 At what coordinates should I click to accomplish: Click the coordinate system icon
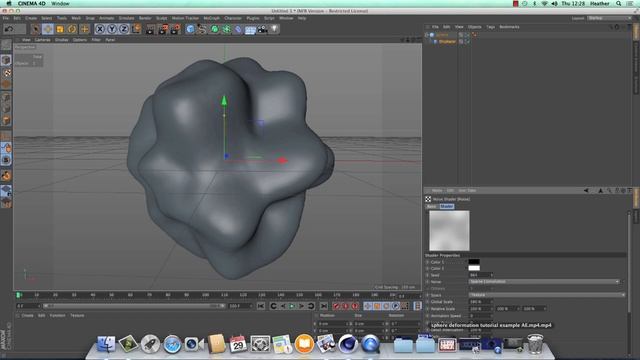click(136, 29)
